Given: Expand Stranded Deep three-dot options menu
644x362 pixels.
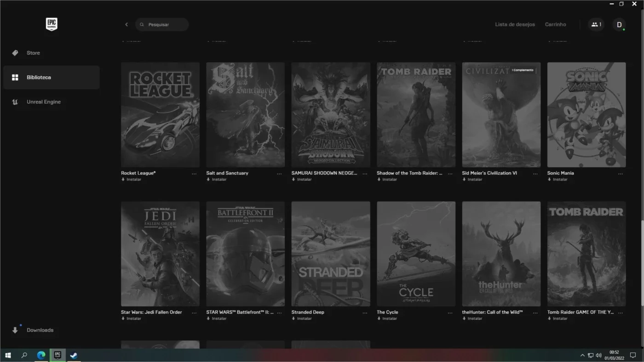Looking at the screenshot, I should (x=365, y=313).
